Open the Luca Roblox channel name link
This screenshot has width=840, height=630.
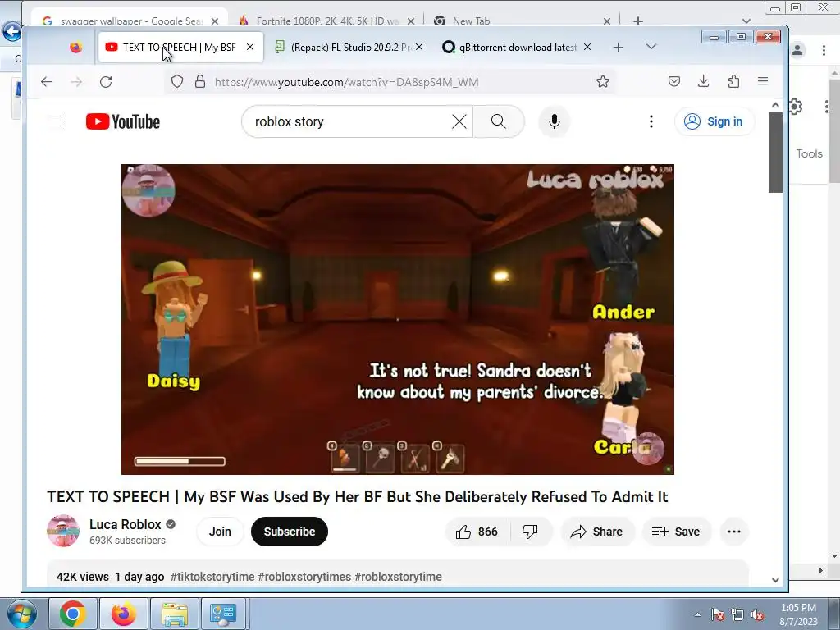click(126, 524)
